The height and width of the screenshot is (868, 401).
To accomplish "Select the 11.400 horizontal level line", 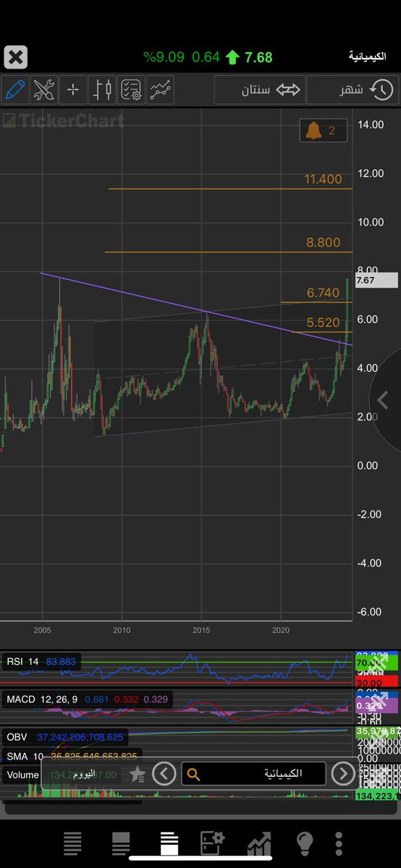I will coord(230,189).
